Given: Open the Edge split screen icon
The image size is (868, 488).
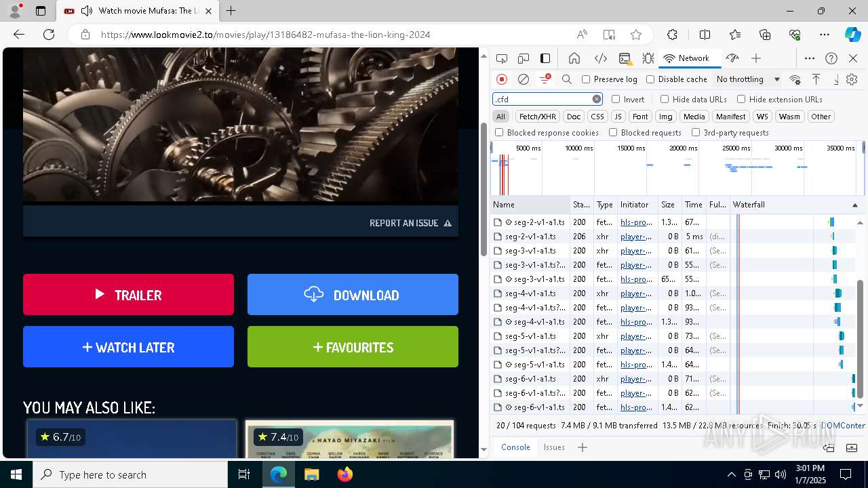Looking at the screenshot, I should coord(705,35).
